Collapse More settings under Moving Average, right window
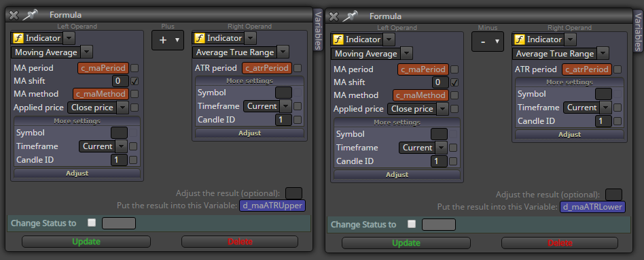 397,123
